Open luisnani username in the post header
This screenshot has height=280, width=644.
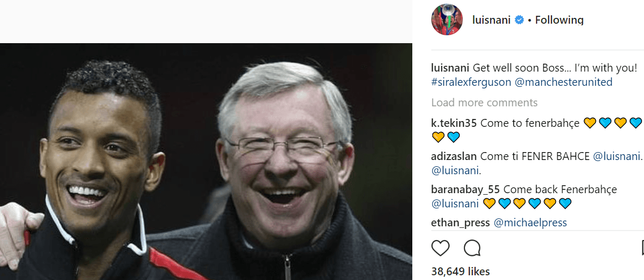[492, 20]
